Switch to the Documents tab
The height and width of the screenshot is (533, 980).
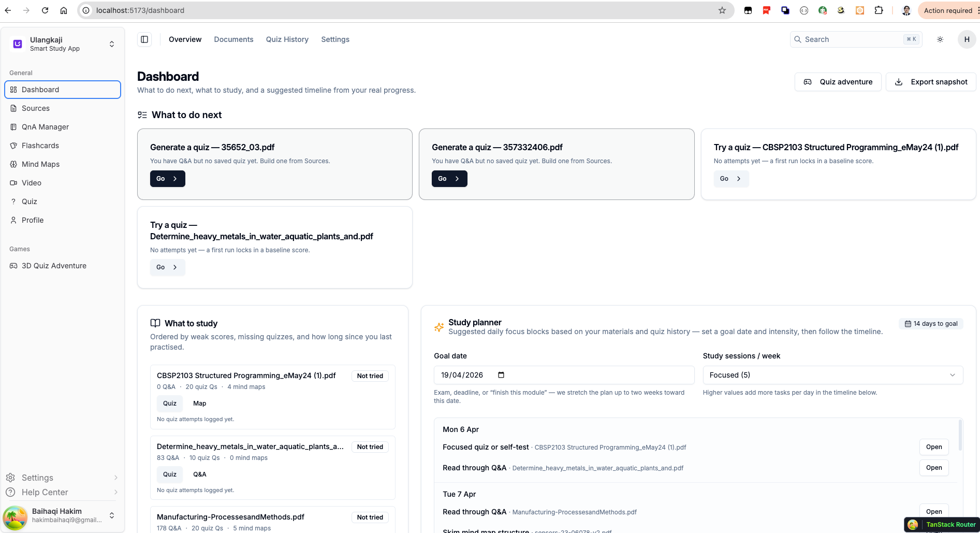tap(233, 39)
